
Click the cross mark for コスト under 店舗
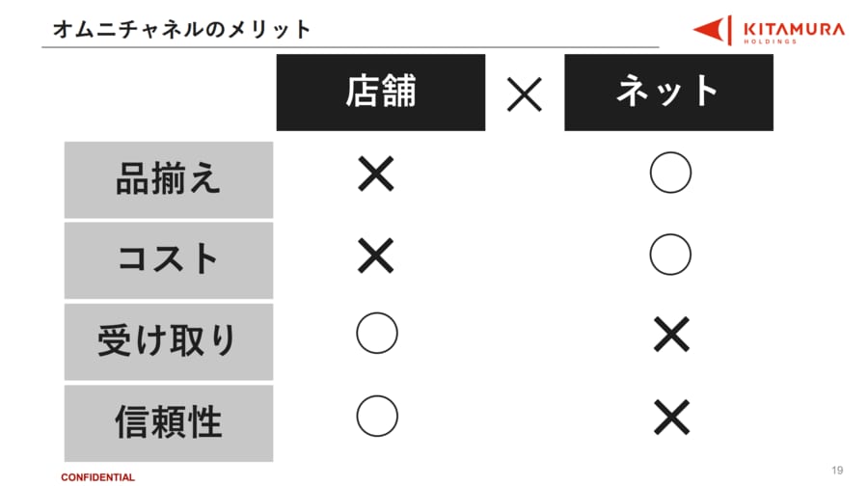click(x=376, y=256)
